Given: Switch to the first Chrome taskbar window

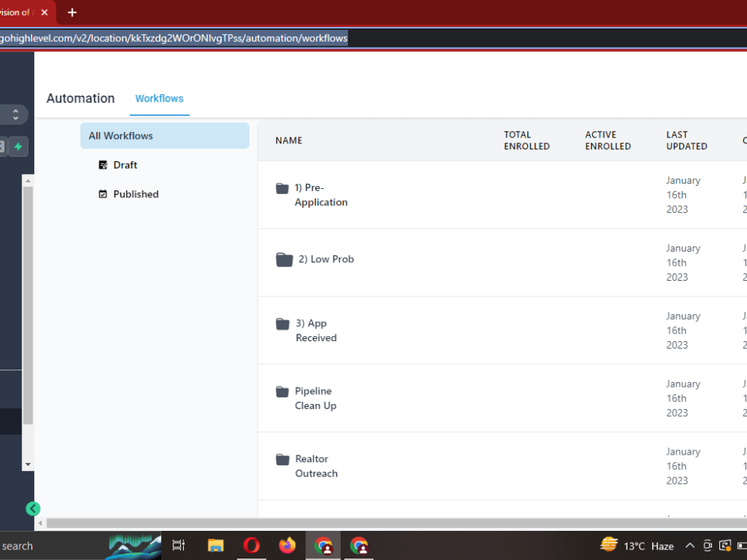Looking at the screenshot, I should click(x=323, y=545).
